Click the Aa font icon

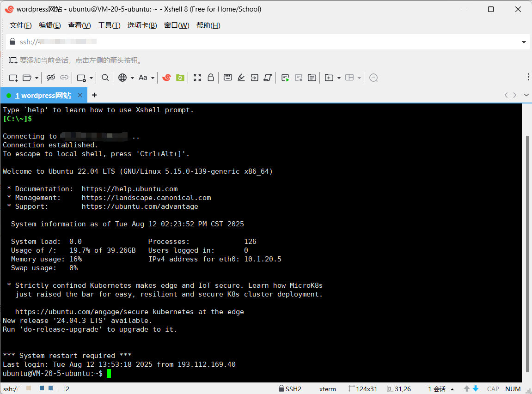(143, 78)
